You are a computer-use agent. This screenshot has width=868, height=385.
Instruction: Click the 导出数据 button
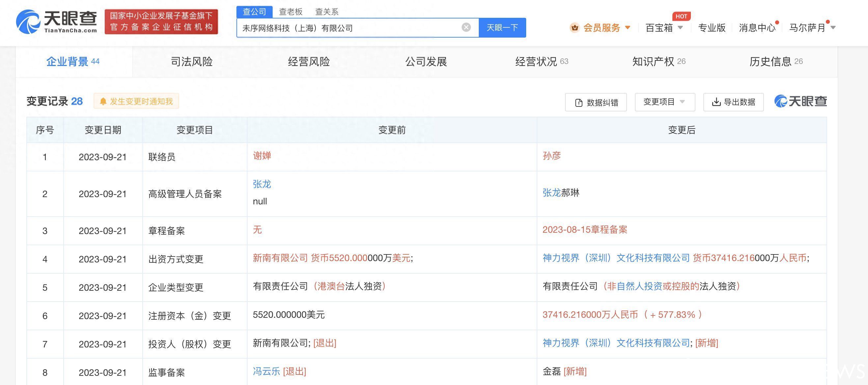click(733, 102)
